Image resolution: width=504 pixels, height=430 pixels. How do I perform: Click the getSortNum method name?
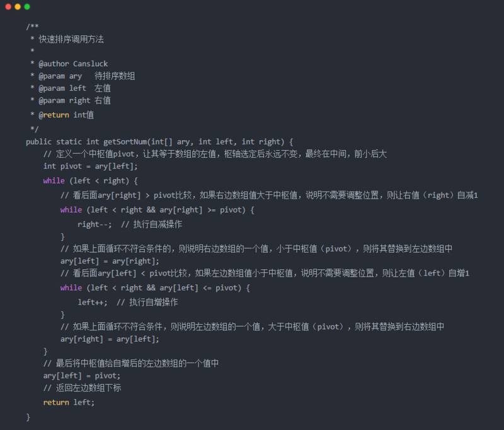pyautogui.click(x=125, y=142)
